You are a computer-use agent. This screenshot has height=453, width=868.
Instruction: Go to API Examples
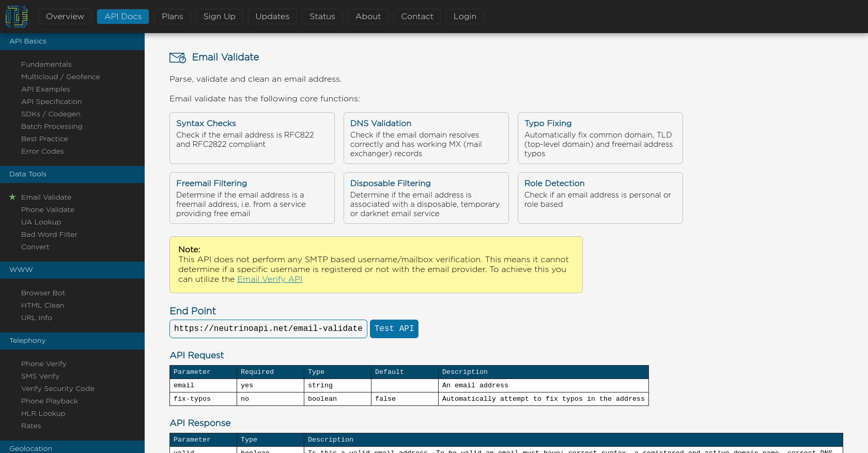tap(45, 89)
